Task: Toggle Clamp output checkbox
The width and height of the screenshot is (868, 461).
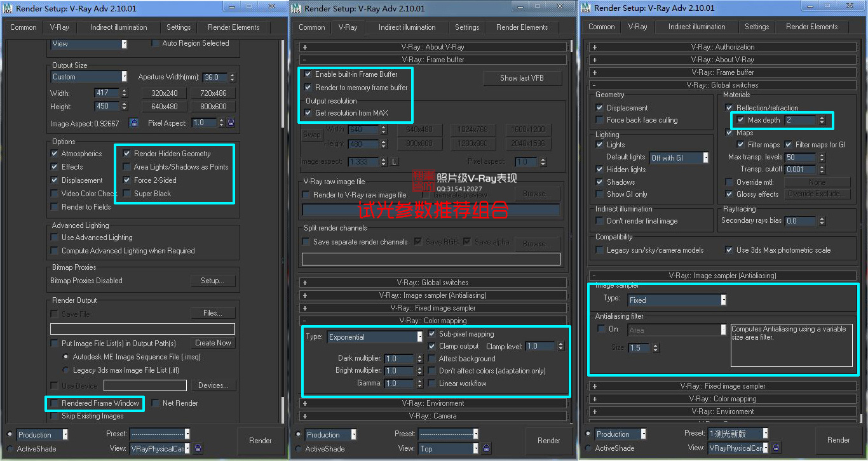Action: tap(432, 346)
